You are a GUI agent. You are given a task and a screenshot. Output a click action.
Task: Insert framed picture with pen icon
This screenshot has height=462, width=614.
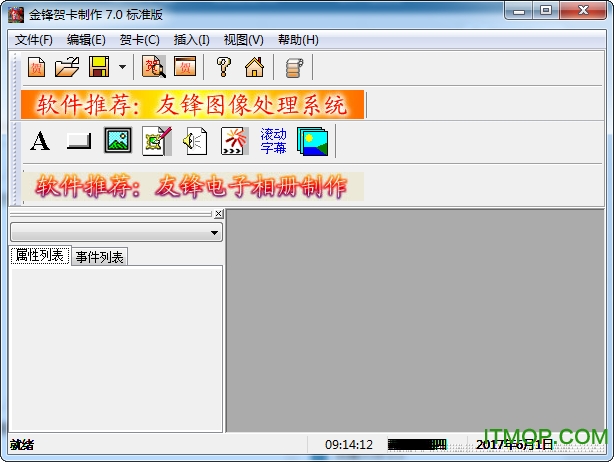coord(157,141)
